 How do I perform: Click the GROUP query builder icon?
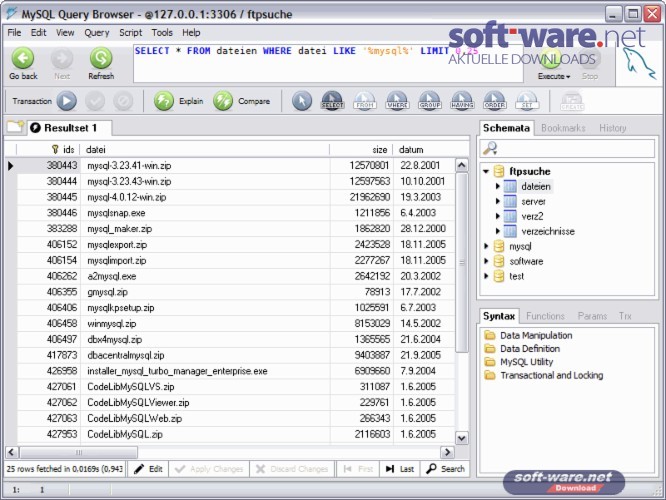pos(430,101)
